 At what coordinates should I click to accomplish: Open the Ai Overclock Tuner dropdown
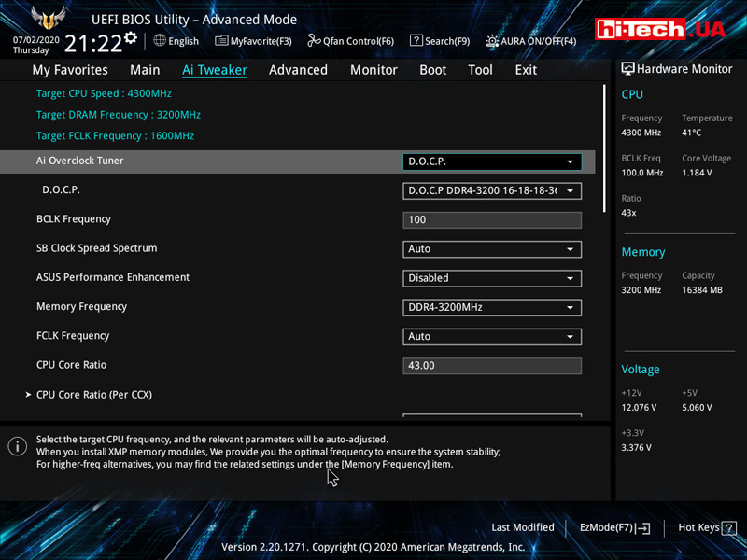pos(492,161)
